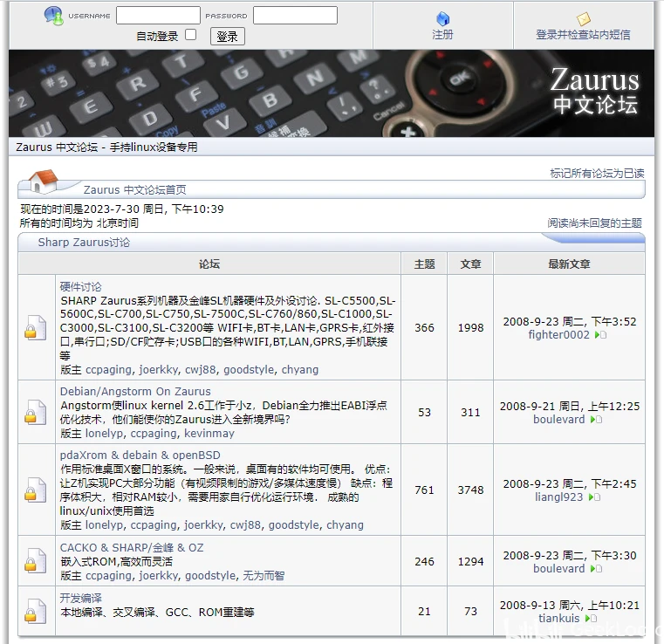This screenshot has height=644, width=664.
Task: Click topic count 246
Action: (424, 561)
